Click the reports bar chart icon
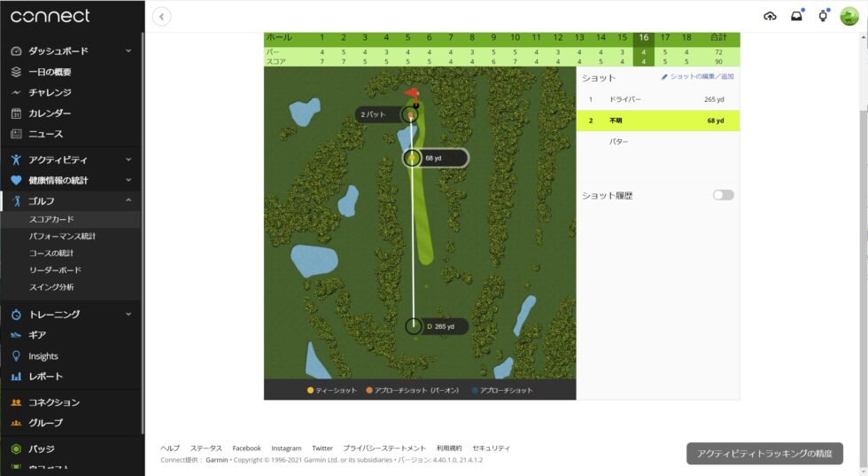The image size is (868, 476). pyautogui.click(x=16, y=377)
